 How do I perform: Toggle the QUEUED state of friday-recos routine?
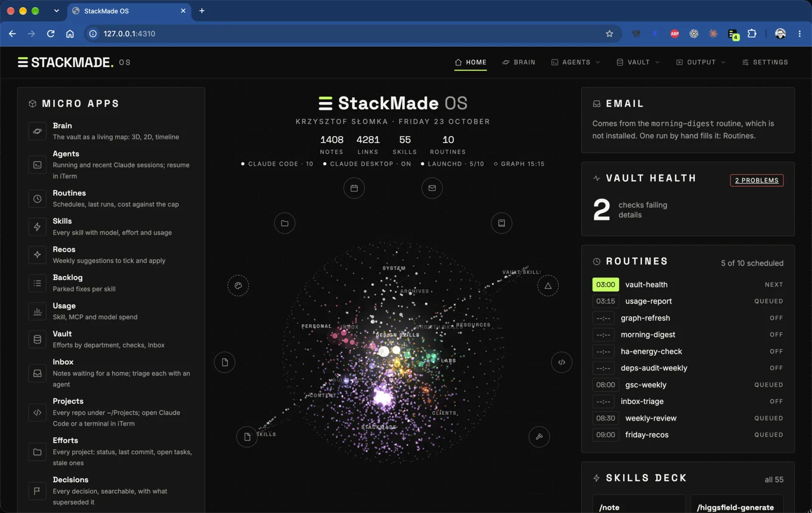pos(768,435)
